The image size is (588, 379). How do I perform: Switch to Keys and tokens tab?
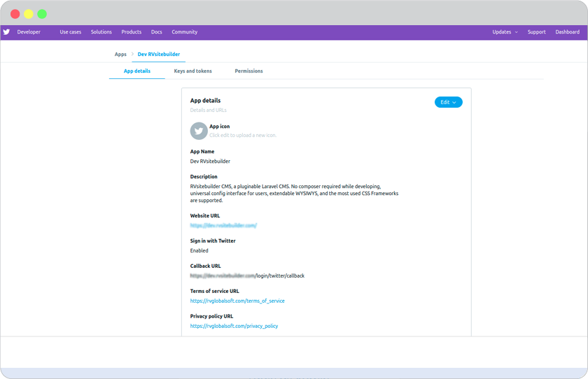tap(192, 71)
